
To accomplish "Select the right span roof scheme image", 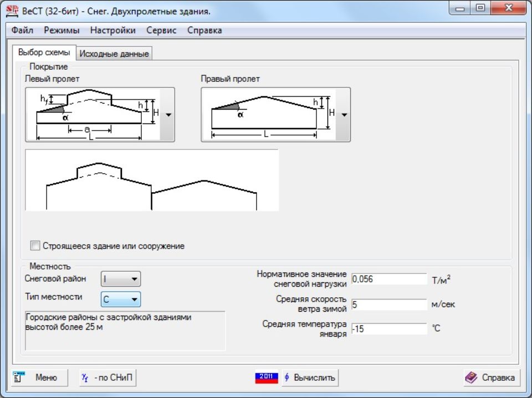I will (x=268, y=115).
